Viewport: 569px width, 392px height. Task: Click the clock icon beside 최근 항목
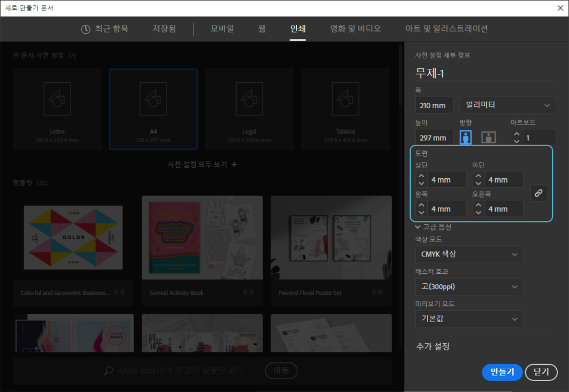point(86,29)
